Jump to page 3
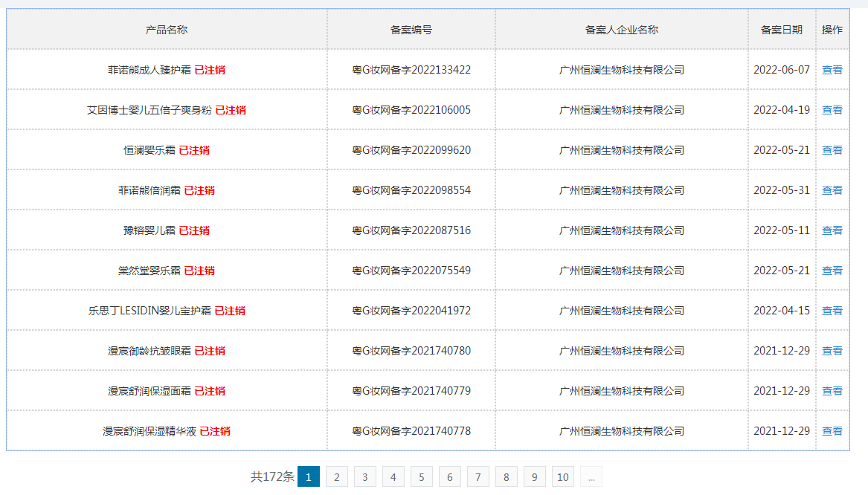 pos(364,476)
